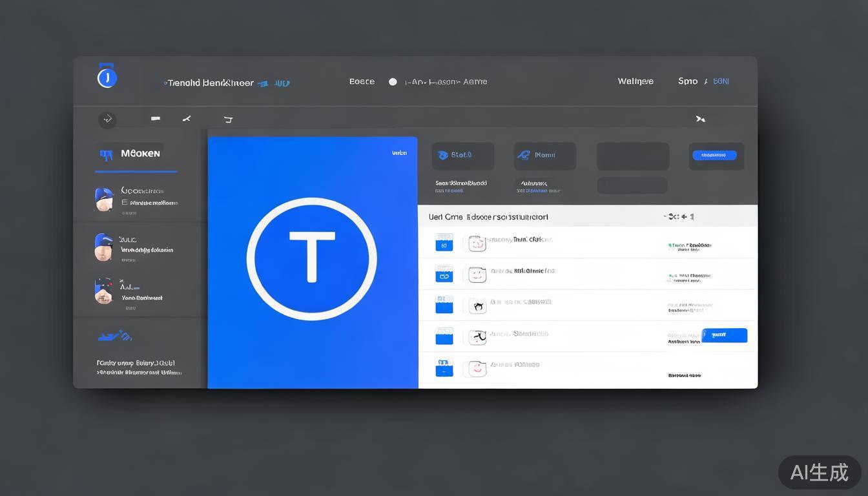Viewport: 868px width, 496px height.
Task: Click the slanted pencil-like icon in the toolbar
Action: point(187,119)
